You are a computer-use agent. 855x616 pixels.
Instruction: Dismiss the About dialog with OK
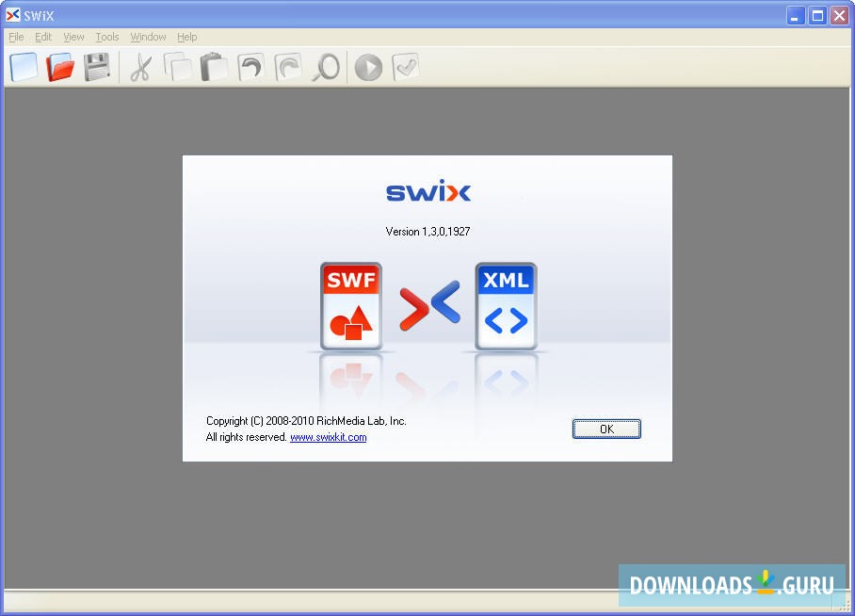point(606,429)
